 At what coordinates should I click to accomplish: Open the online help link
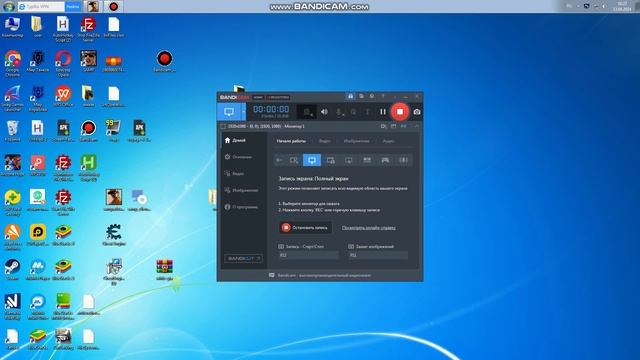coord(369,228)
